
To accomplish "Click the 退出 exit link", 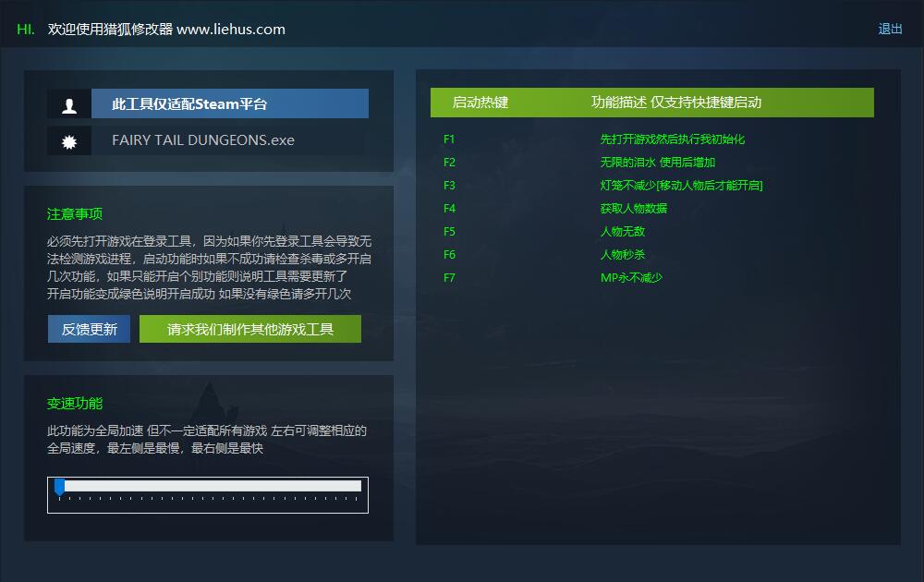I will (x=890, y=29).
